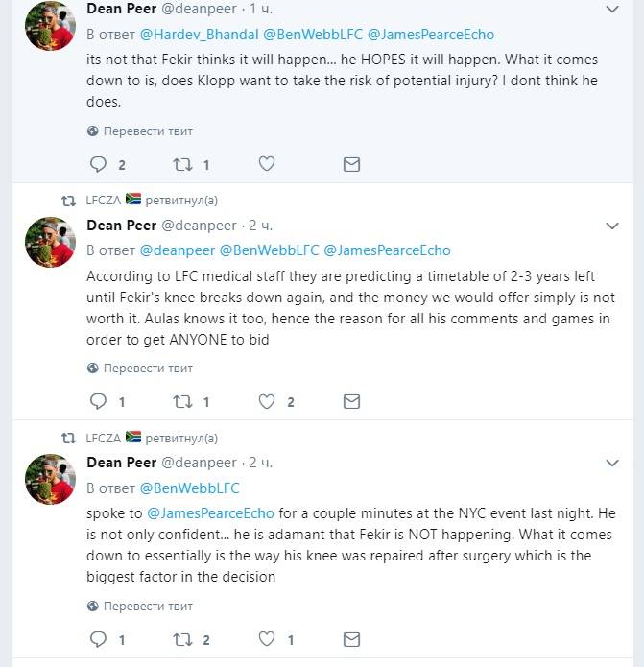The image size is (644, 667).
Task: Like the LFC medical staff tweet
Action: [268, 402]
